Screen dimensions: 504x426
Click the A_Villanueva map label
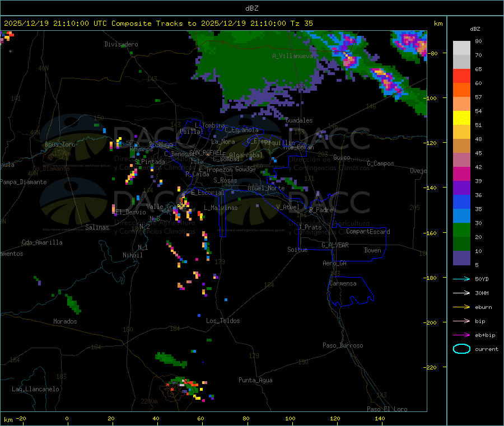pos(292,56)
